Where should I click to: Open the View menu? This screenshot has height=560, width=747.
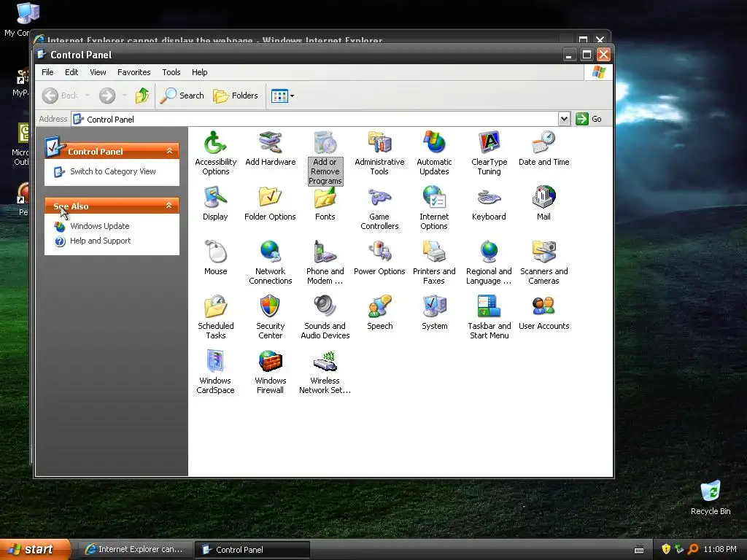[98, 72]
